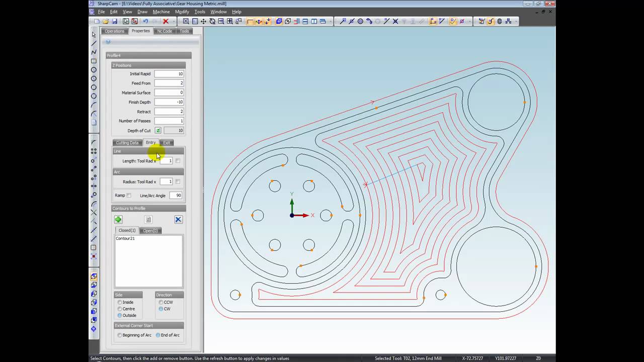This screenshot has height=362, width=644.
Task: Open the Machine menu
Action: (x=161, y=12)
